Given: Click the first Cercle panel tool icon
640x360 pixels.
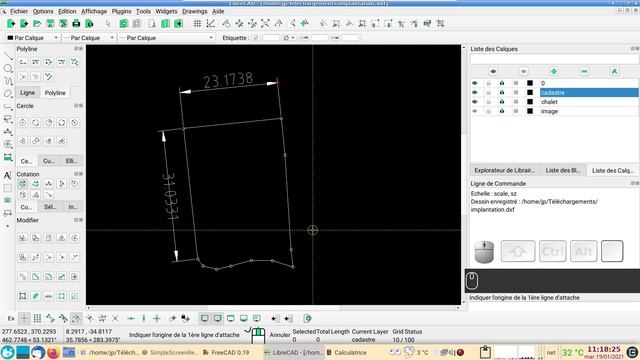Looking at the screenshot, I should coord(23,122).
